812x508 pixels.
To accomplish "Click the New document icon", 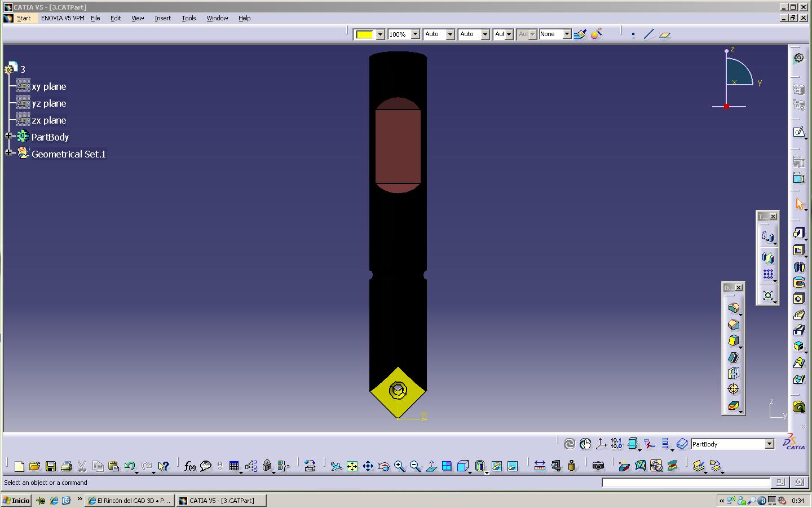I will pos(19,466).
